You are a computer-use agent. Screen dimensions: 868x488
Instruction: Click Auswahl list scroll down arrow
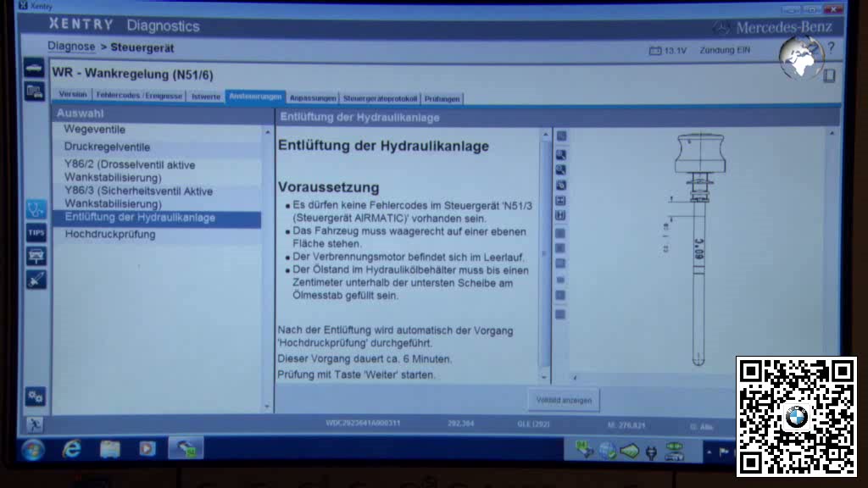[267, 407]
